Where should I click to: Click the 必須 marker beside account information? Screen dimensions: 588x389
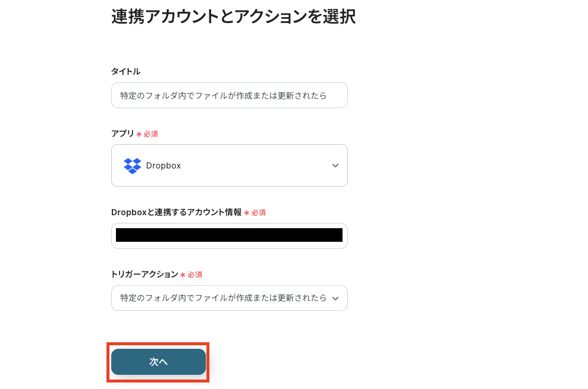click(259, 213)
